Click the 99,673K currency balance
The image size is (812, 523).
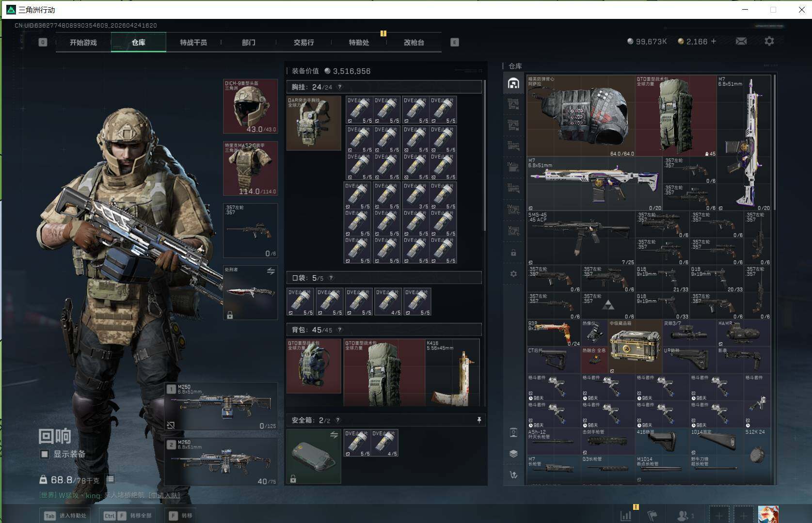tap(647, 42)
